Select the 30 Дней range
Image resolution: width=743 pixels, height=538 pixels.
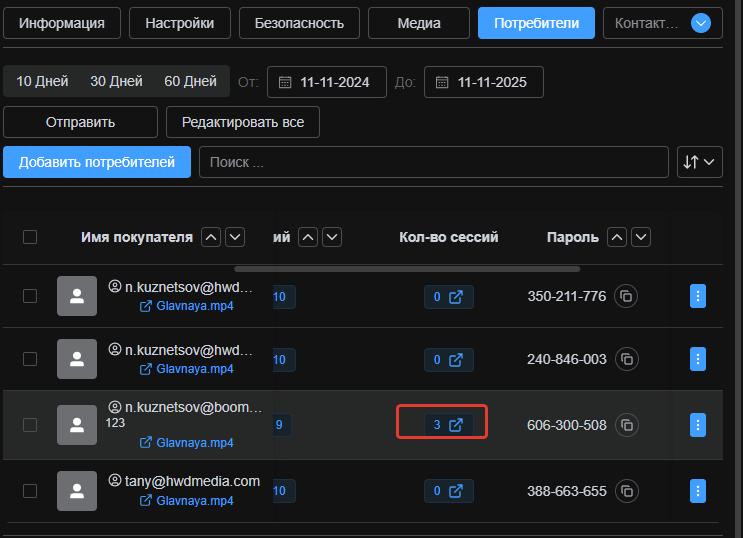[116, 81]
